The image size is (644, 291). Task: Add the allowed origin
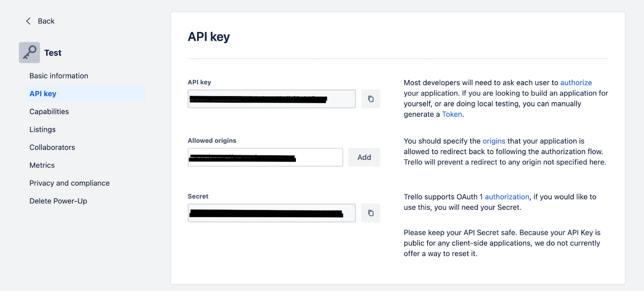coord(364,157)
